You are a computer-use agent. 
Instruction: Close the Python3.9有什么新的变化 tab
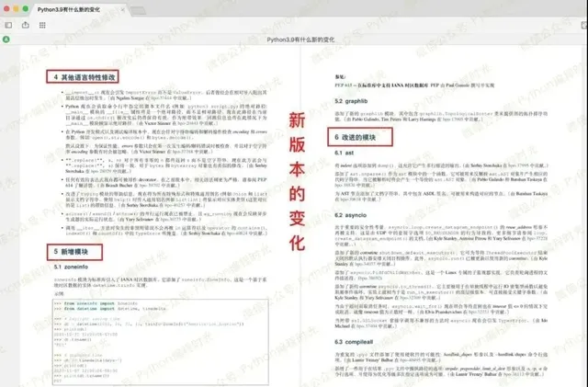122,10
